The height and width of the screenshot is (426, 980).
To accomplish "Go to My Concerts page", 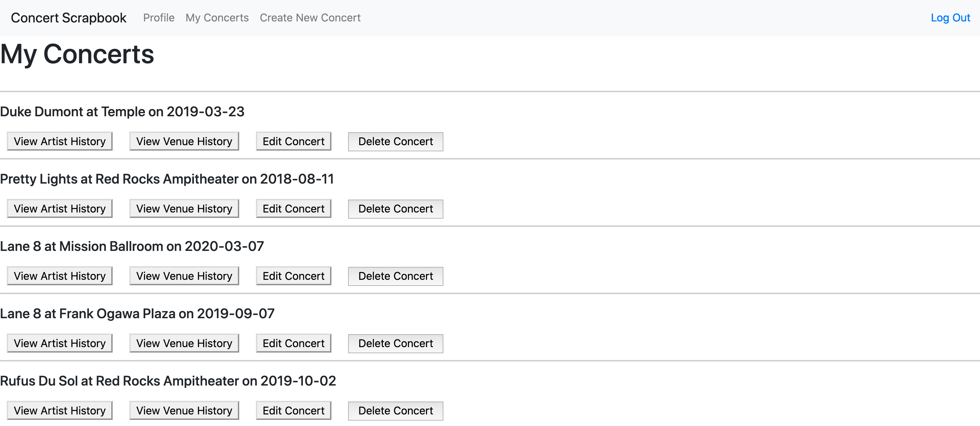I will [217, 18].
